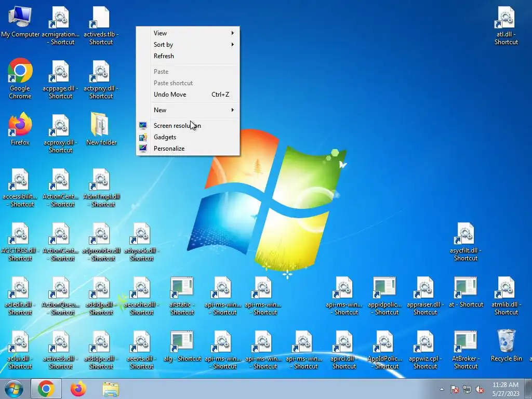Select the aclui.dll shortcut icon
Viewport: 532px width, 399px height.
coord(20,350)
